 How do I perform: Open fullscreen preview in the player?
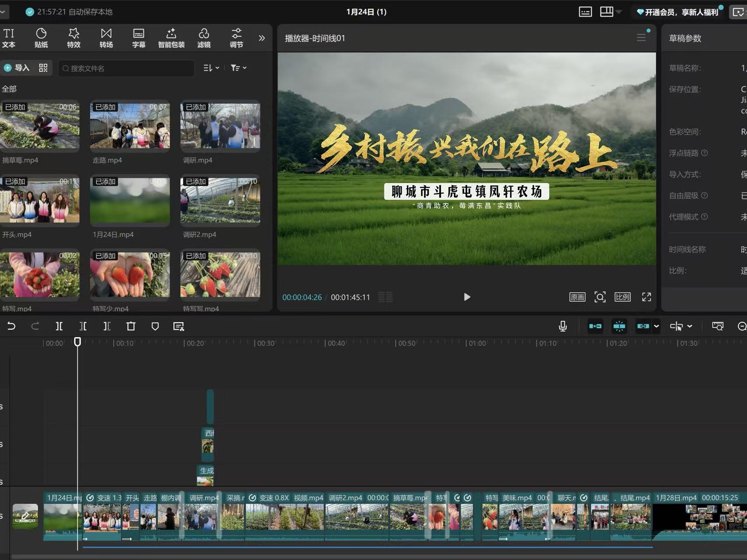click(646, 297)
